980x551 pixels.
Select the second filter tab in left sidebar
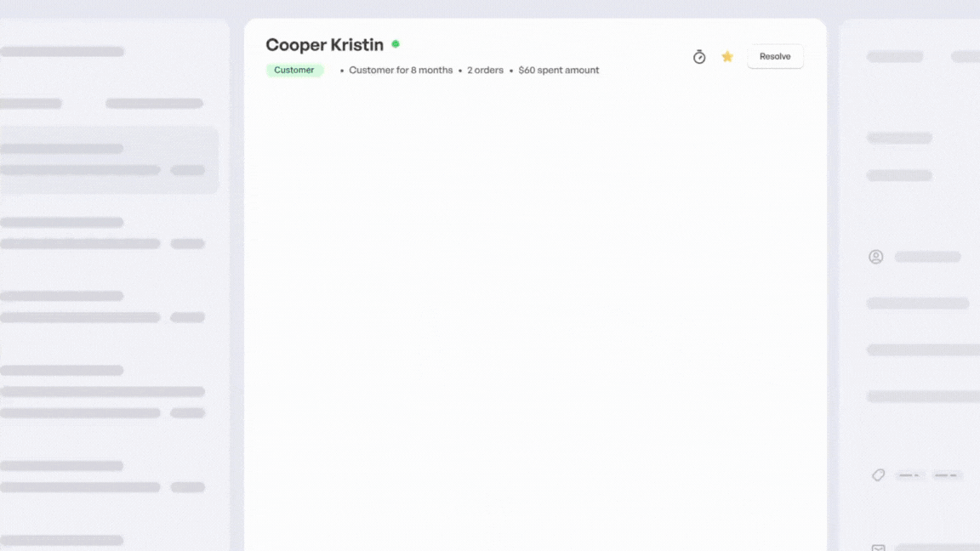(154, 104)
